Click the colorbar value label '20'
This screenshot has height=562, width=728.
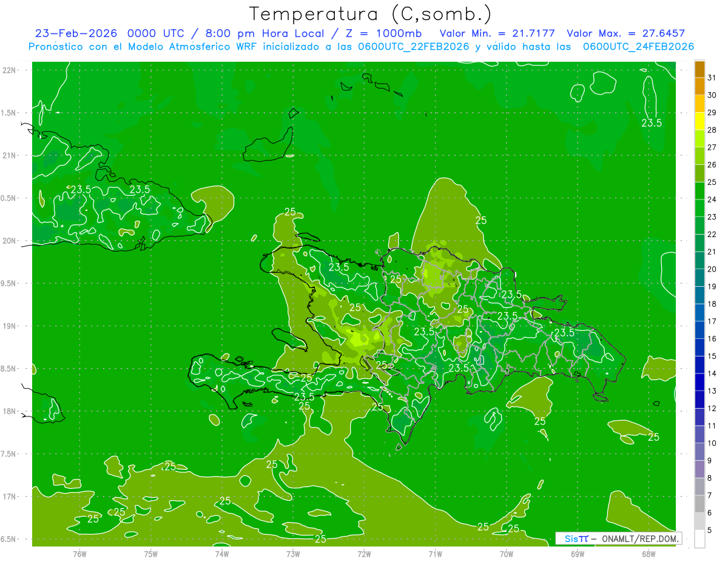pos(712,269)
